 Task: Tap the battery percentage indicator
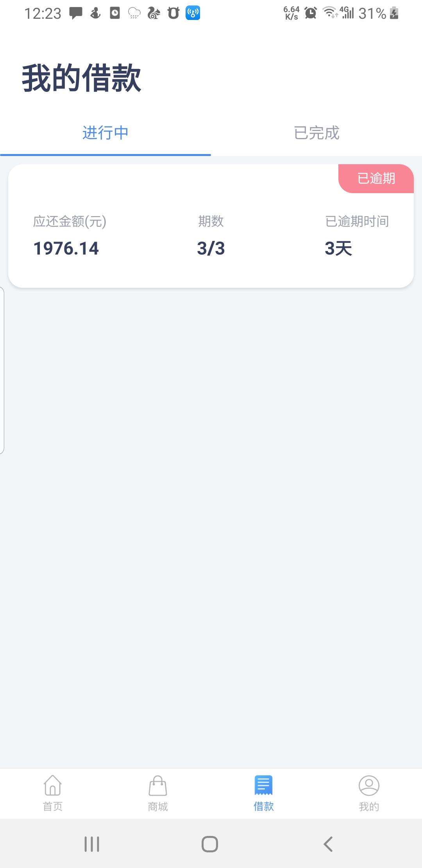[372, 14]
